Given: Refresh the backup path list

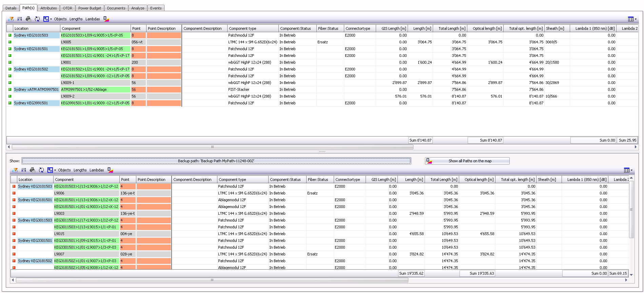Looking at the screenshot, I should [x=41, y=170].
